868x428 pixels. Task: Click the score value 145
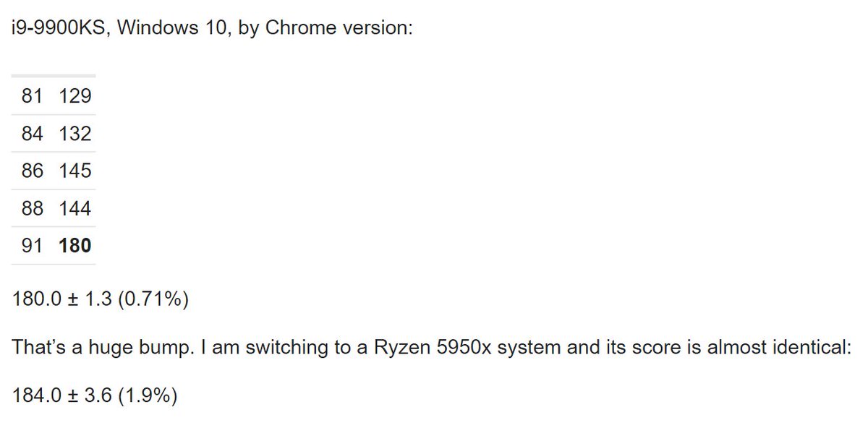[75, 171]
